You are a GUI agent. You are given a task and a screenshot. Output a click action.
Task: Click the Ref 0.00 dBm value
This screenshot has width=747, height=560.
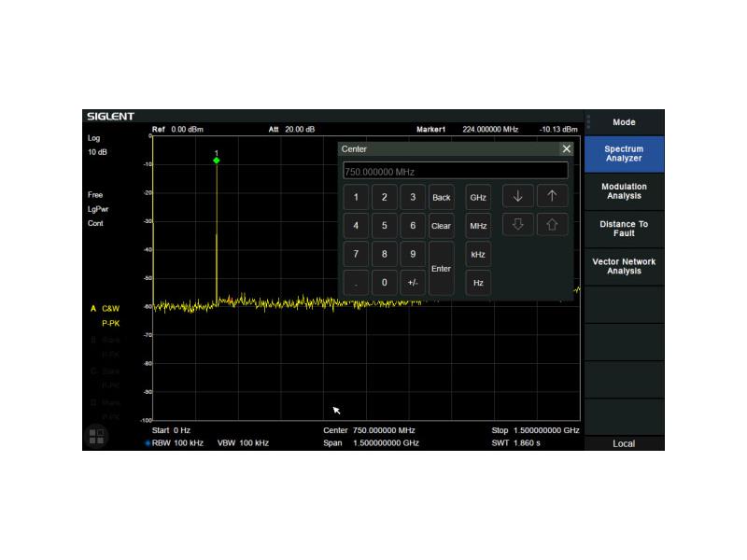tap(177, 130)
